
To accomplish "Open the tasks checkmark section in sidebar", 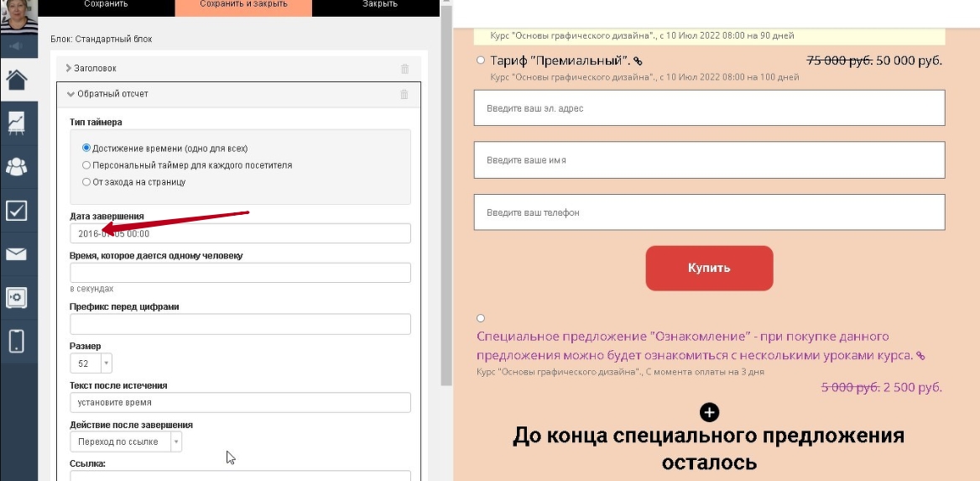I will tap(17, 210).
